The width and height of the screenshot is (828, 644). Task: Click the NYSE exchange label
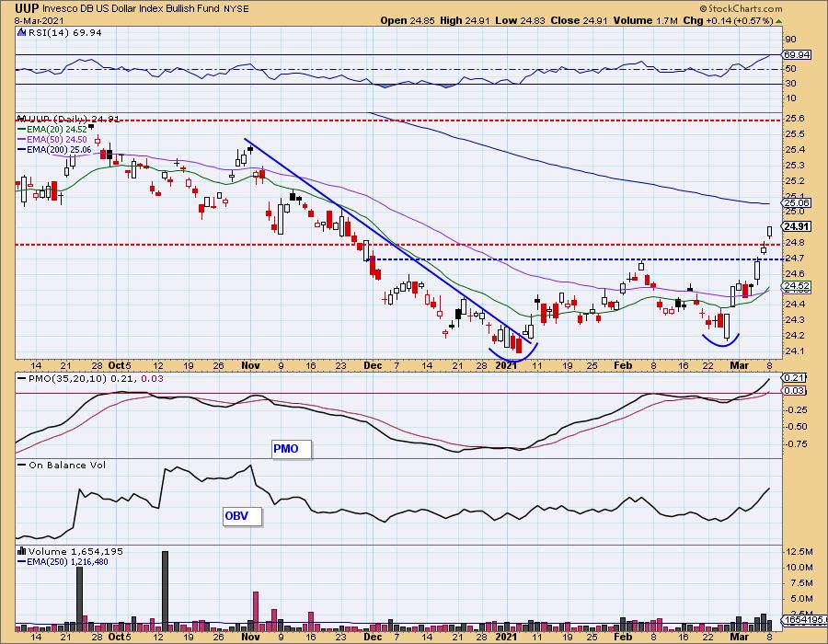(x=236, y=9)
